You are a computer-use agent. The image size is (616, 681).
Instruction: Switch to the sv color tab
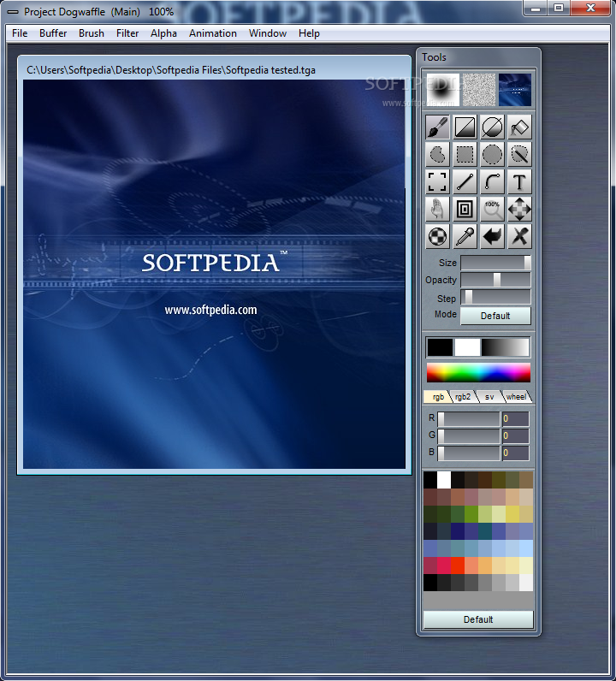[489, 396]
